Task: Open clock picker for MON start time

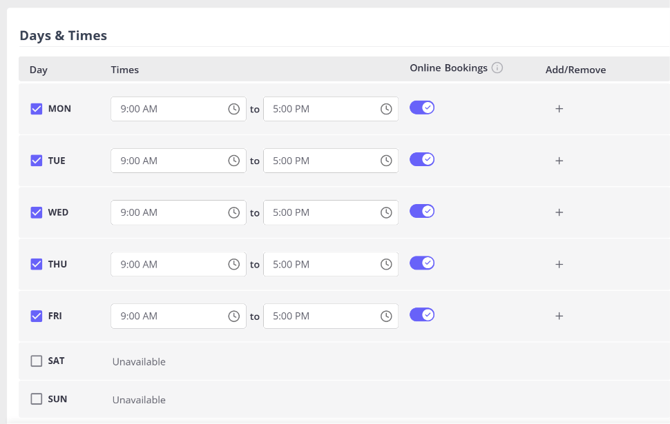Action: coord(234,109)
